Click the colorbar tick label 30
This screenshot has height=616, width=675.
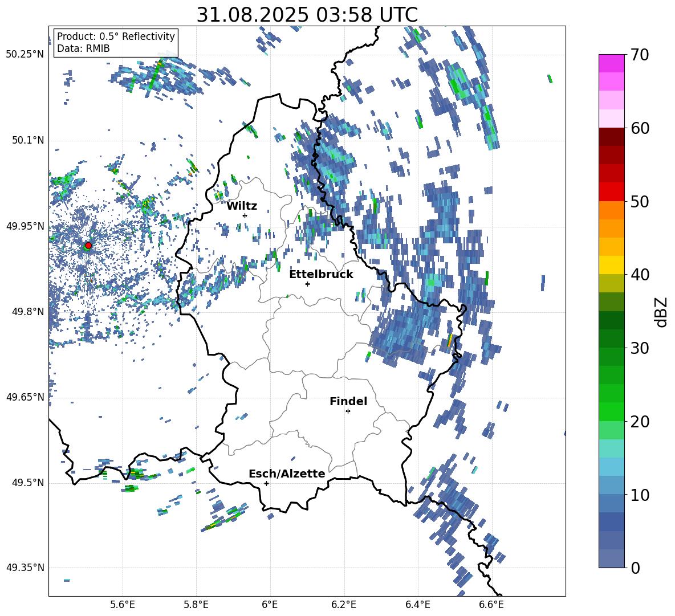pyautogui.click(x=639, y=348)
